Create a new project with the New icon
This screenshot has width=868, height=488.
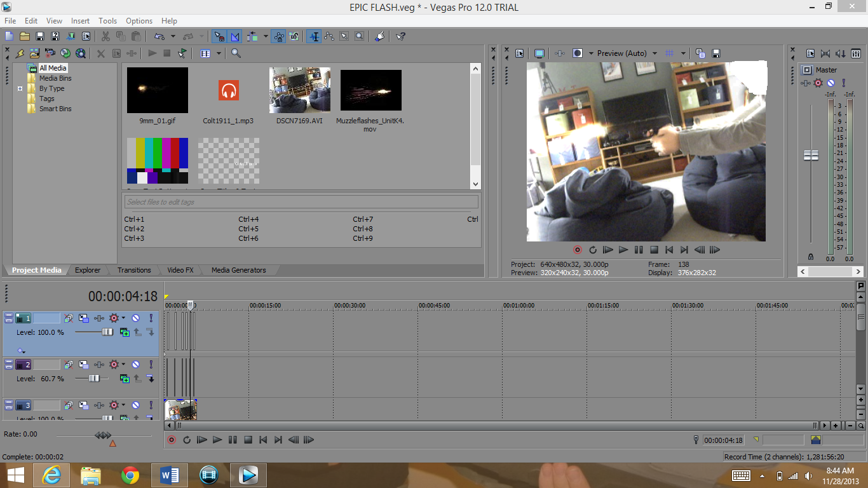pyautogui.click(x=9, y=36)
